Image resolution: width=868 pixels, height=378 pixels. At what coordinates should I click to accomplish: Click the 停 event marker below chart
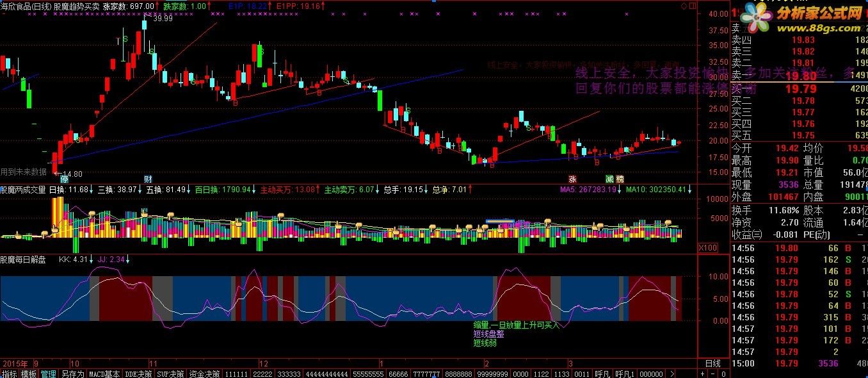click(64, 179)
